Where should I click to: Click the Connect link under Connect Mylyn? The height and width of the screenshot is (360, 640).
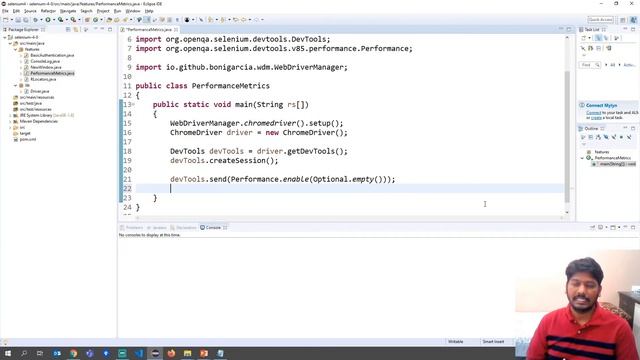tap(593, 113)
